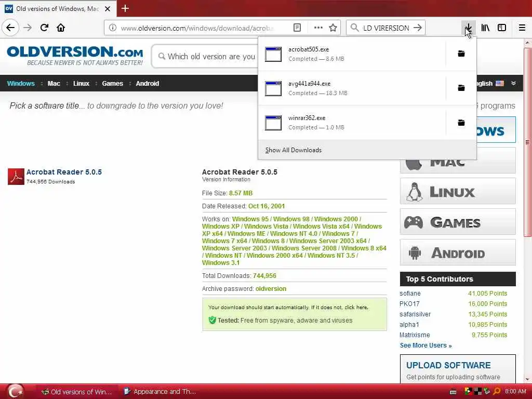Open a new browser tab

pyautogui.click(x=125, y=8)
